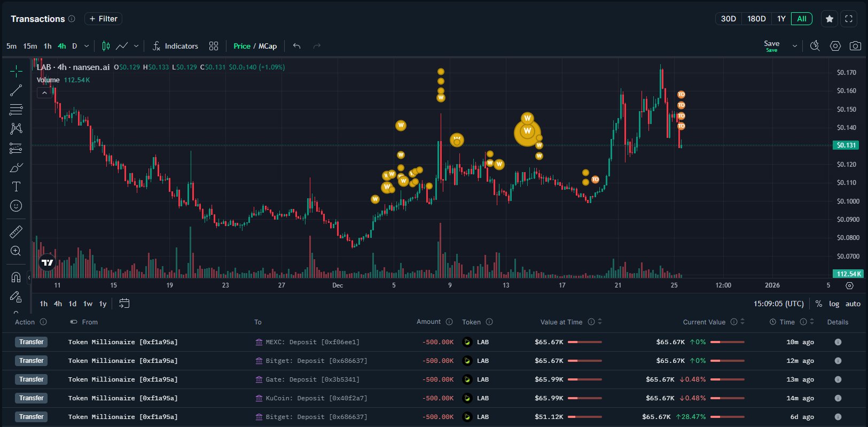Toggle log scale on price axis
Screen dimensions: 868x427
834,304
